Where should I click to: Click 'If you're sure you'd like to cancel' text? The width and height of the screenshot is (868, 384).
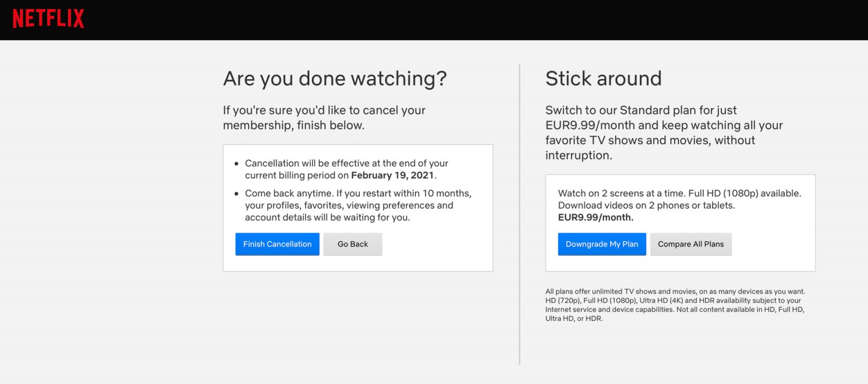(324, 118)
